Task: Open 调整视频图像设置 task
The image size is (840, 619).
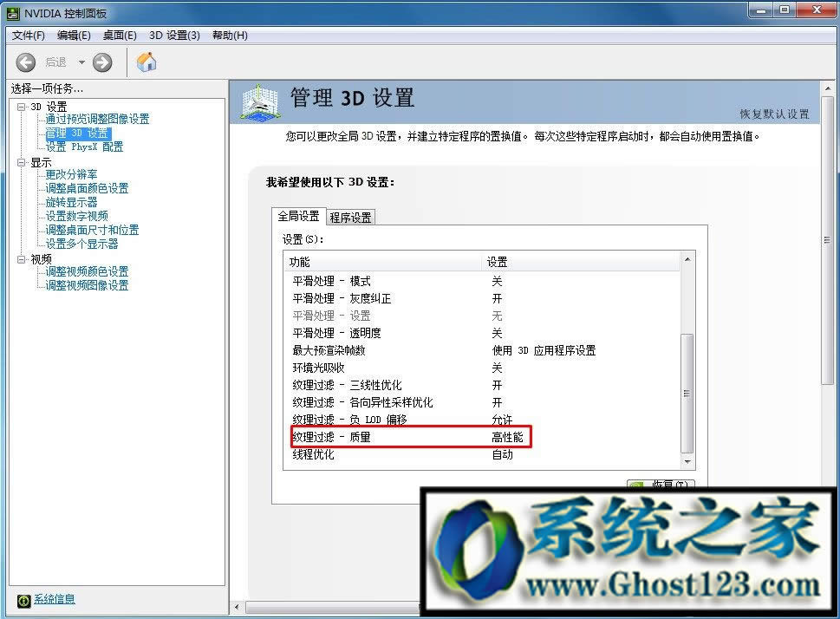Action: (87, 285)
